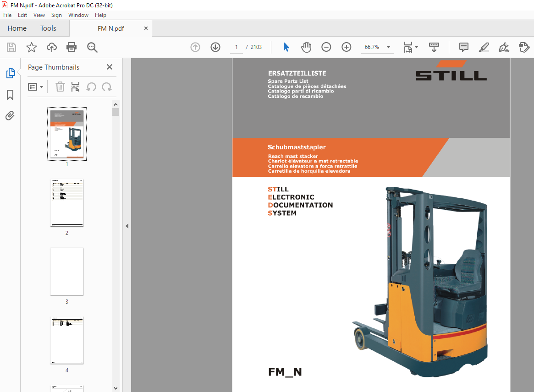Viewport: 534px width, 392px height.
Task: Delete selected page with trash icon
Action: 60,87
